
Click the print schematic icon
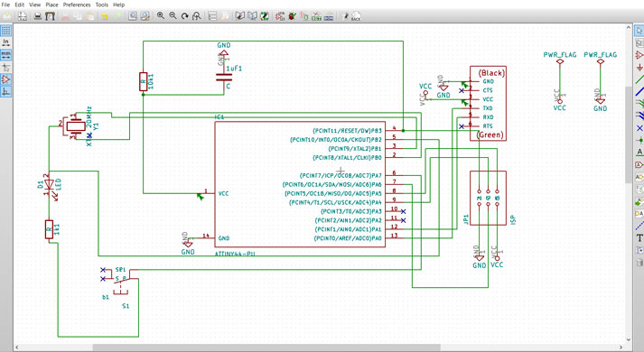coord(37,16)
